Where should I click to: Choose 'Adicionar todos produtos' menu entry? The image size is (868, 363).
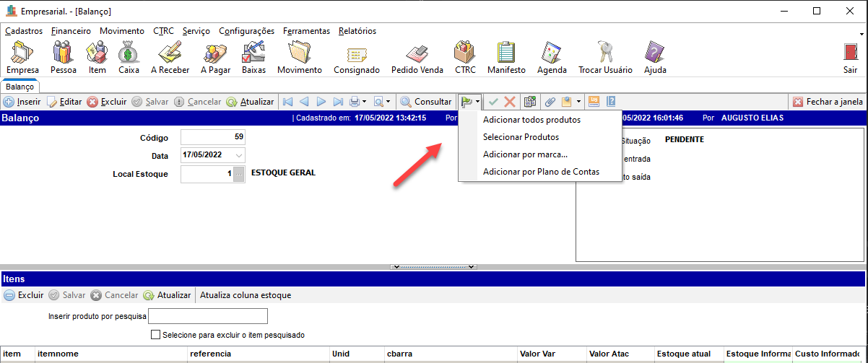[x=531, y=120]
